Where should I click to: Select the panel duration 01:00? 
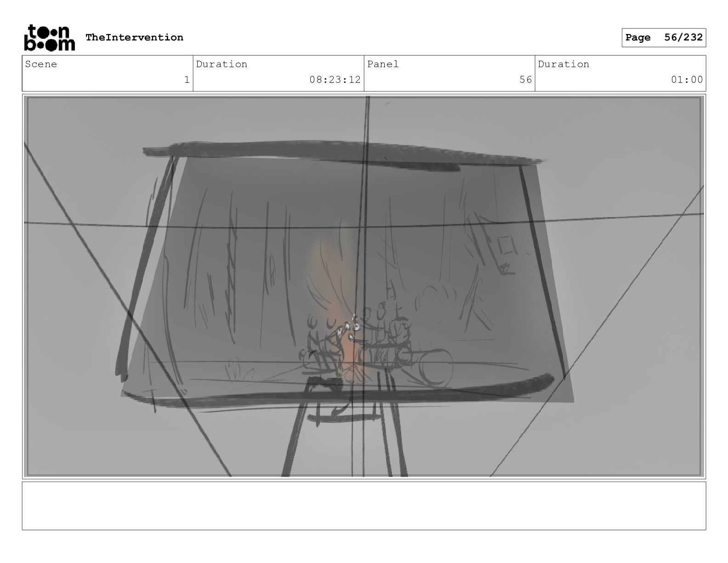pos(687,80)
